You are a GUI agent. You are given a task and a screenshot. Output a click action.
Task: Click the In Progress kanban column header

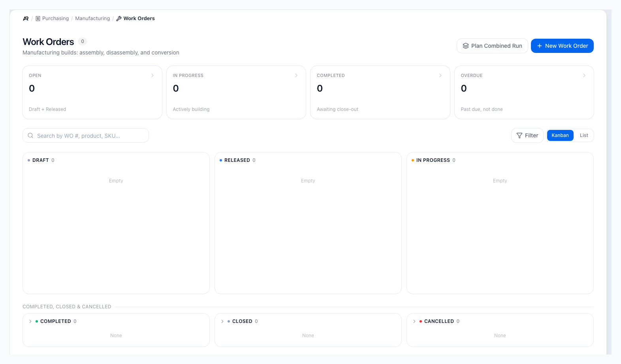click(433, 160)
